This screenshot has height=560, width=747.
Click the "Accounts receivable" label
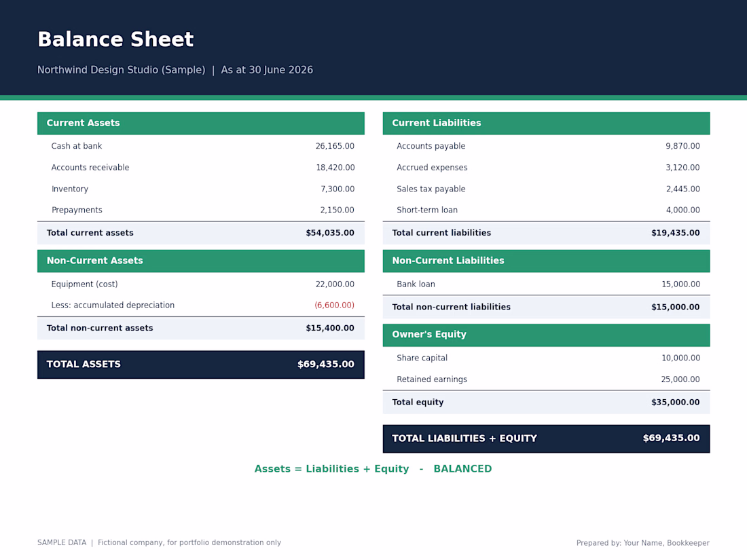click(90, 168)
